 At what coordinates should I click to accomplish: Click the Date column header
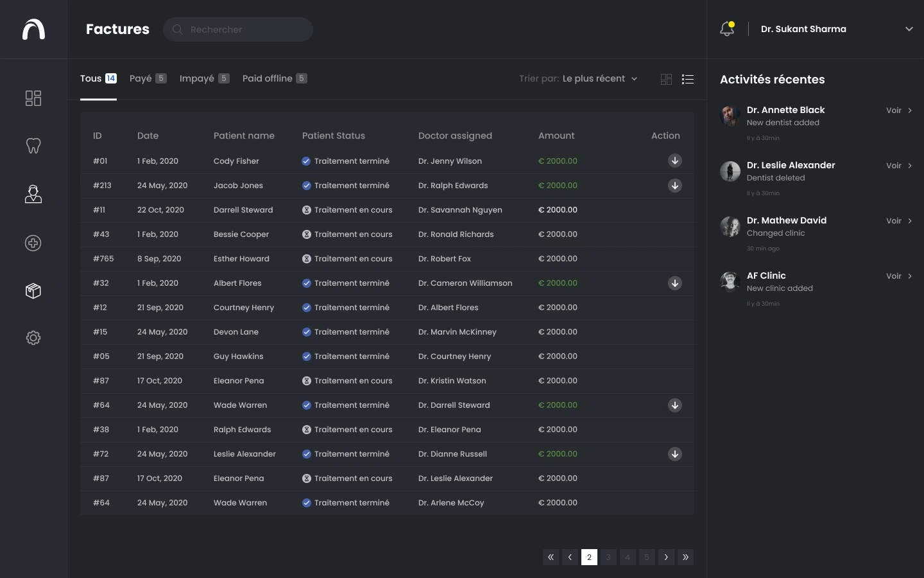tap(148, 136)
